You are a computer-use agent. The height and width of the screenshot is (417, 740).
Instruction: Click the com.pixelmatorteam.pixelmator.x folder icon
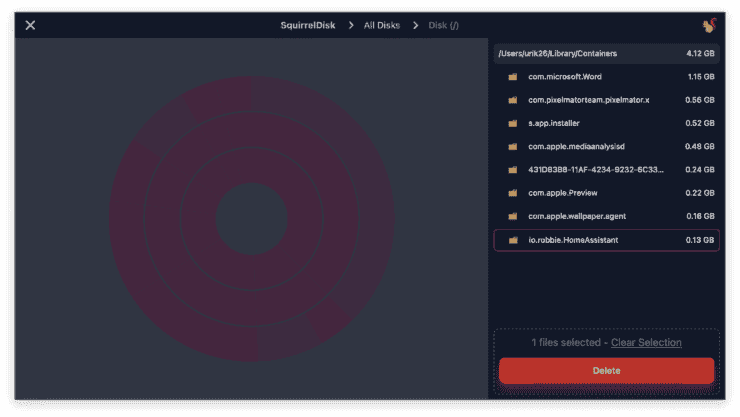[x=512, y=100]
